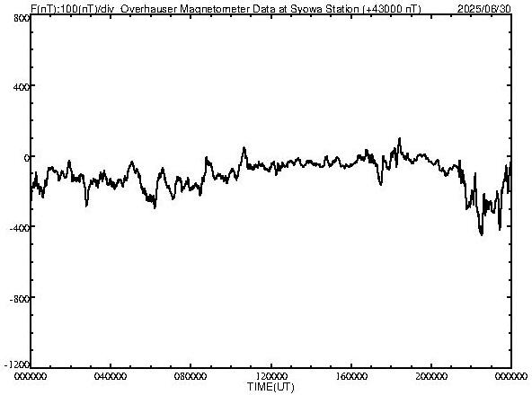The height and width of the screenshot is (395, 532).
Task: Click the 800 y-axis label
Action: [x=22, y=18]
